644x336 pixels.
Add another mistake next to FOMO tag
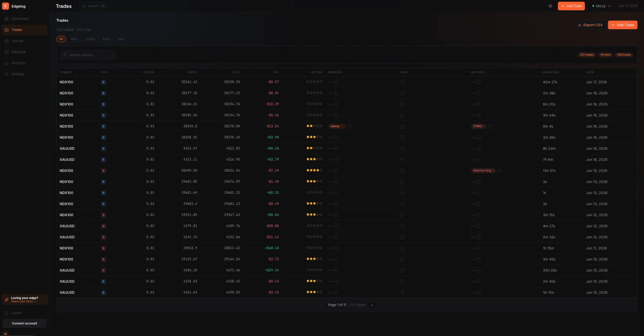coord(490,126)
